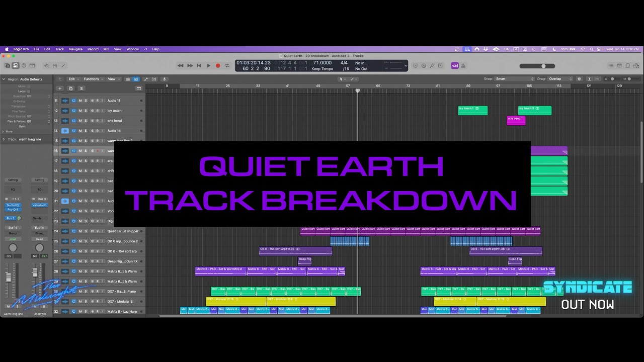The height and width of the screenshot is (362, 644).
Task: Open the View dropdown in Tracks area
Action: pos(114,79)
